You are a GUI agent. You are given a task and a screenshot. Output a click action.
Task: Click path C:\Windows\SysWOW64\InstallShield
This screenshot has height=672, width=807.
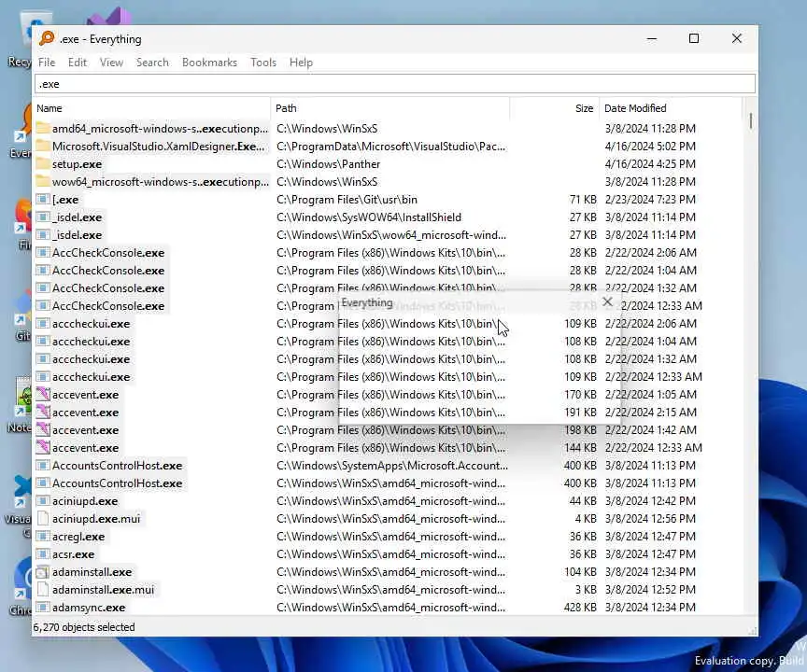point(369,217)
